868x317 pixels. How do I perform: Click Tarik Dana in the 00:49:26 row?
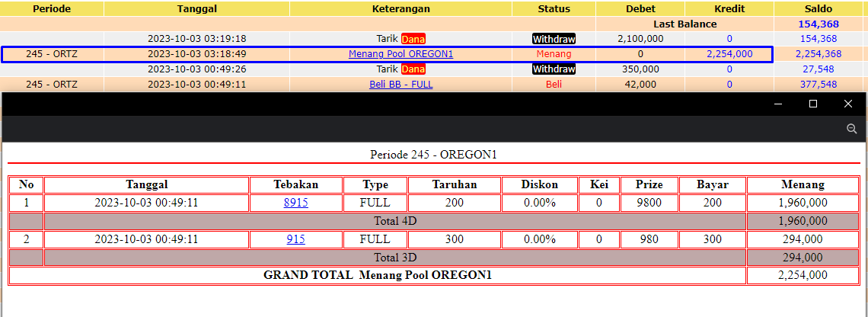(x=400, y=69)
